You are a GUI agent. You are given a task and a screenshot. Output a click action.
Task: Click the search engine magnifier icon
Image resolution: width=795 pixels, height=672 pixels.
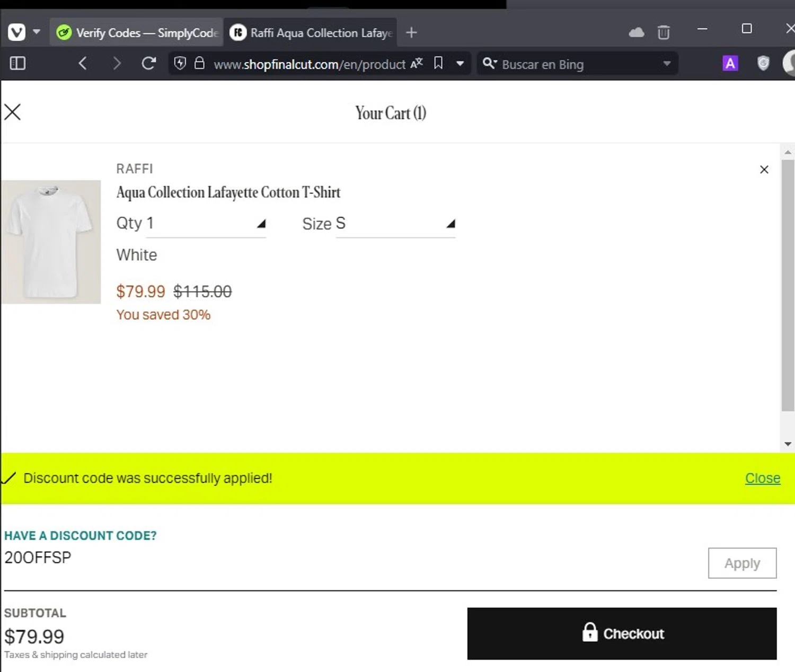[x=489, y=64]
